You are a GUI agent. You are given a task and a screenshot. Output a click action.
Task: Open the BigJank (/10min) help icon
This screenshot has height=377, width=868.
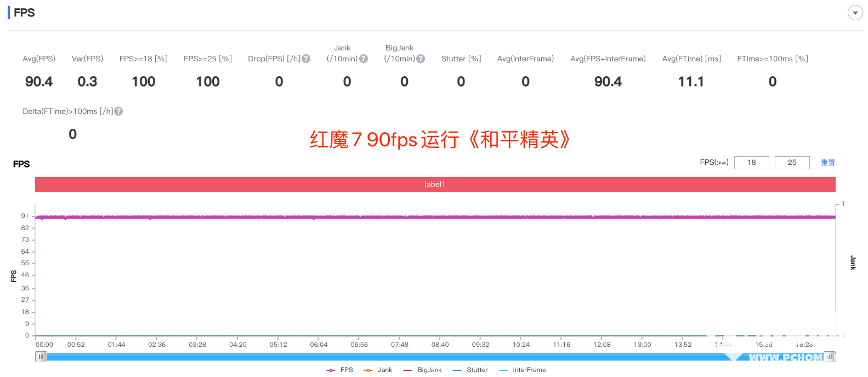coord(421,59)
